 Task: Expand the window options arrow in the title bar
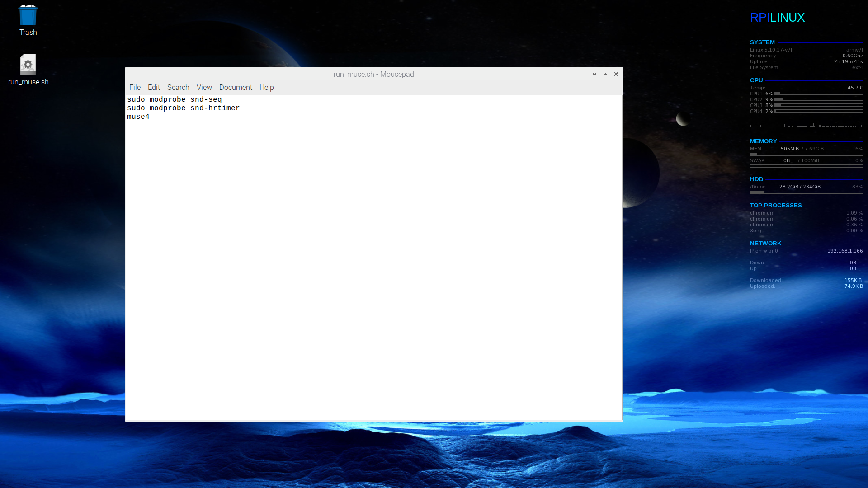594,74
